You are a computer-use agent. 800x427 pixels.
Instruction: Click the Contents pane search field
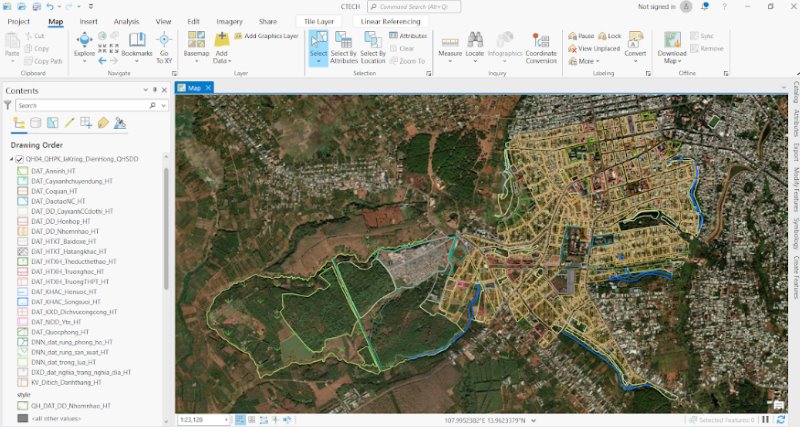80,105
